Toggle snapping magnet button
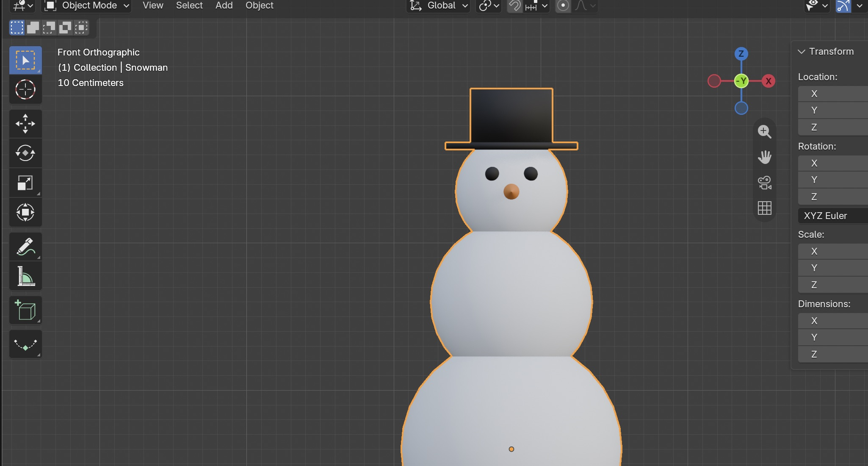The height and width of the screenshot is (466, 868). click(514, 6)
